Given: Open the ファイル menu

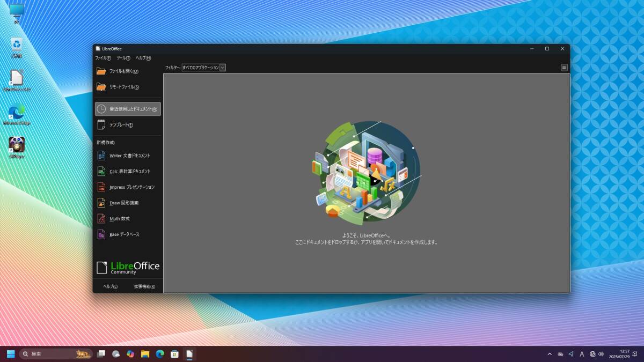Looking at the screenshot, I should (103, 58).
